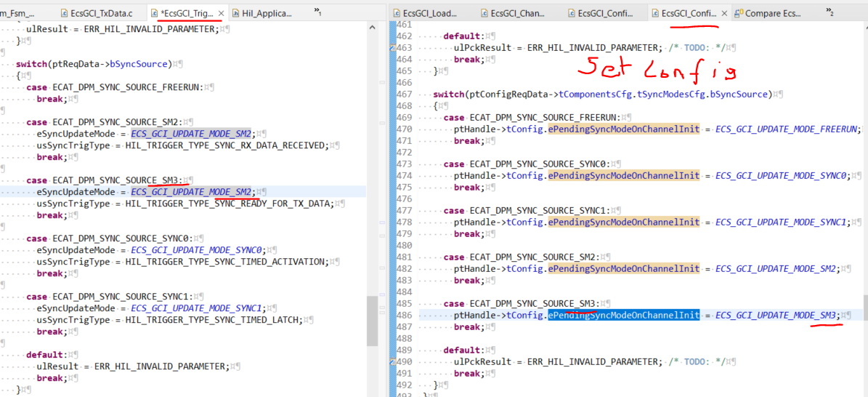The image size is (868, 397).
Task: Open the Hil_Applica... header tab
Action: coord(262,13)
